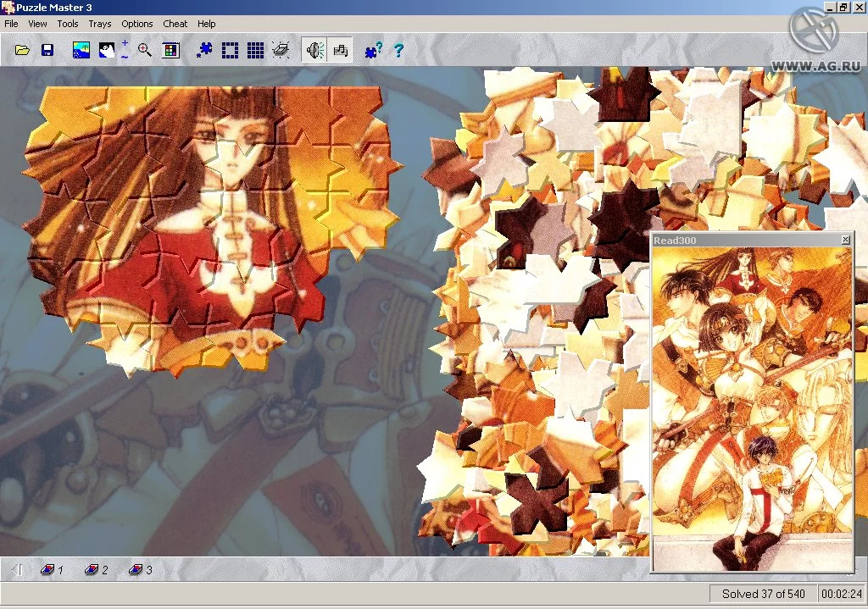Switch to tray 3 in the bottom bar
Viewport: 868px width, 609px height.
coord(141,570)
